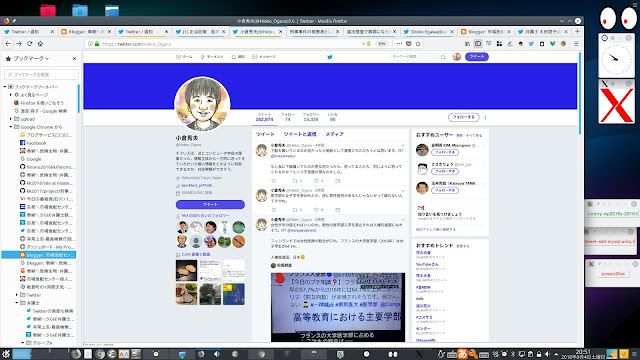Image resolution: width=640 pixels, height=360 pixels.
Task: Follow the first suggested user 金明秀
Action: click(x=444, y=152)
